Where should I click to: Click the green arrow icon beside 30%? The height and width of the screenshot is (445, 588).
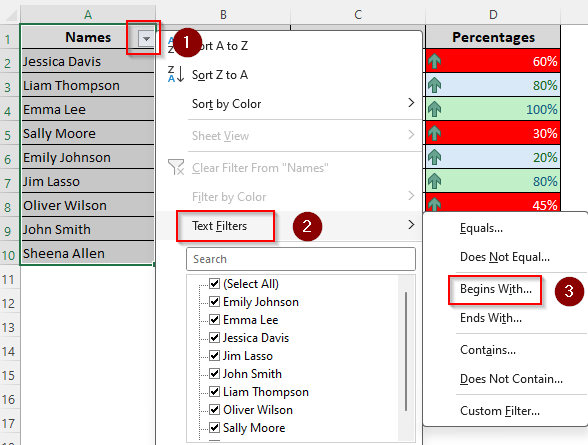(x=435, y=133)
